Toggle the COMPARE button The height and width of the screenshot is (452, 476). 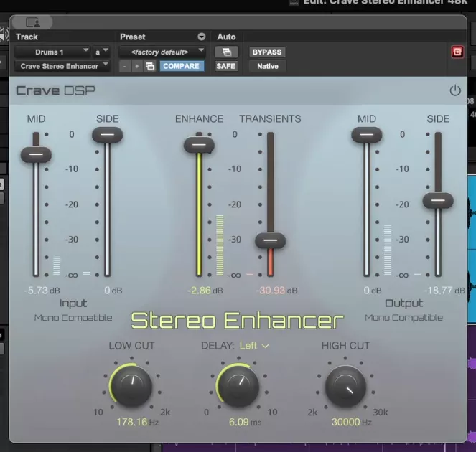[181, 66]
